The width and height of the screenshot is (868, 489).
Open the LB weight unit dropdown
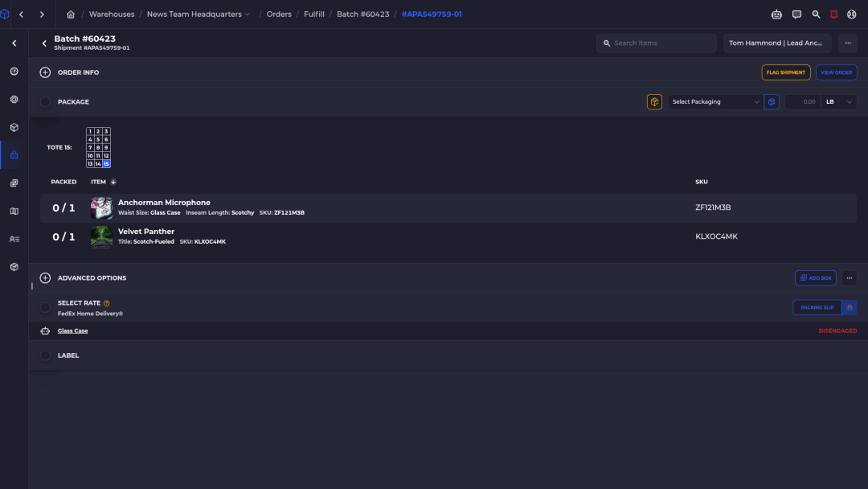[x=838, y=102]
